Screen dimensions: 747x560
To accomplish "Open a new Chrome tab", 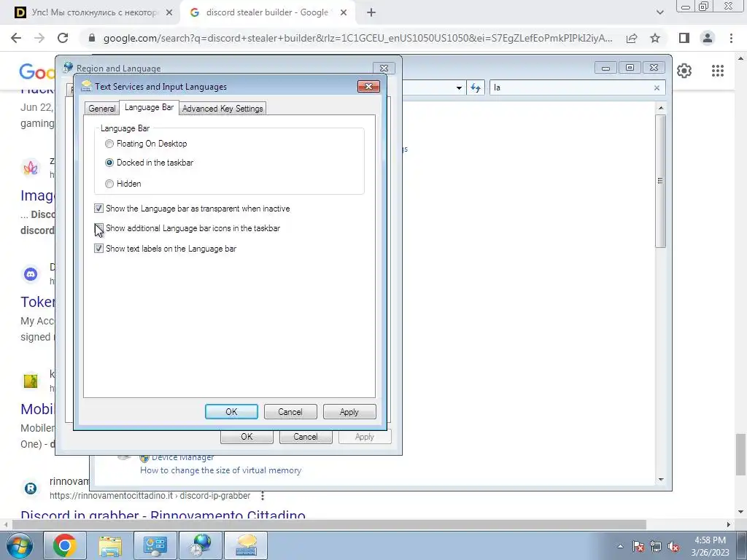I will point(371,13).
